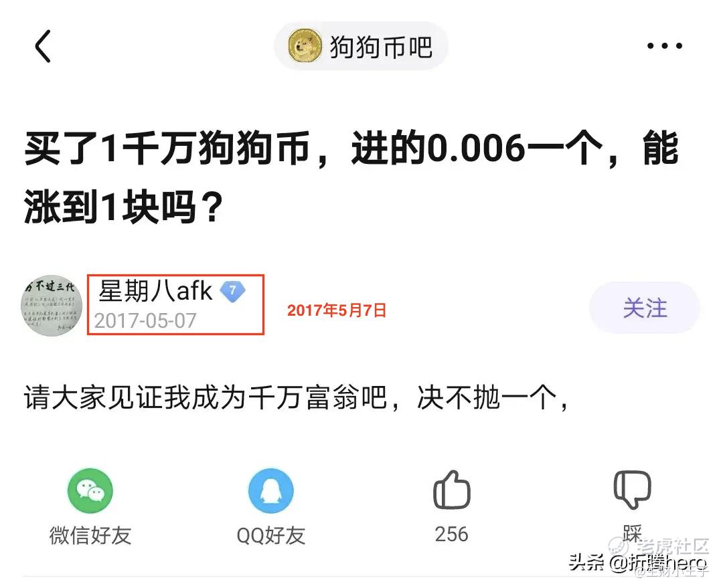Tap the QQ好友 share label
The image size is (723, 588).
click(271, 535)
